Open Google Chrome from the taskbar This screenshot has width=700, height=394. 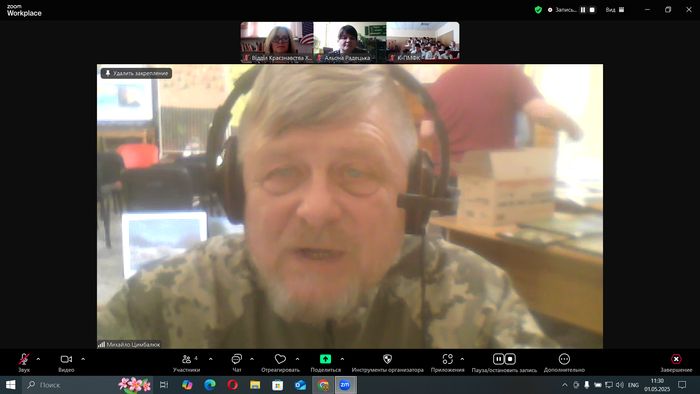pyautogui.click(x=323, y=385)
